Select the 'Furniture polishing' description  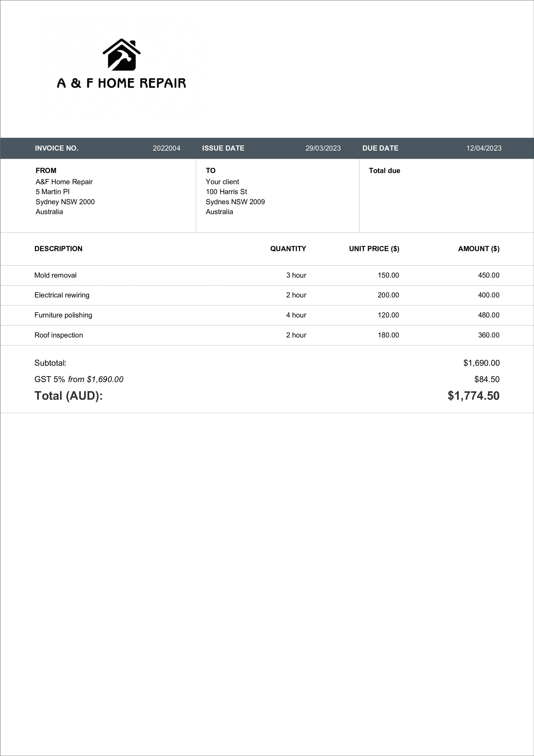coord(63,315)
